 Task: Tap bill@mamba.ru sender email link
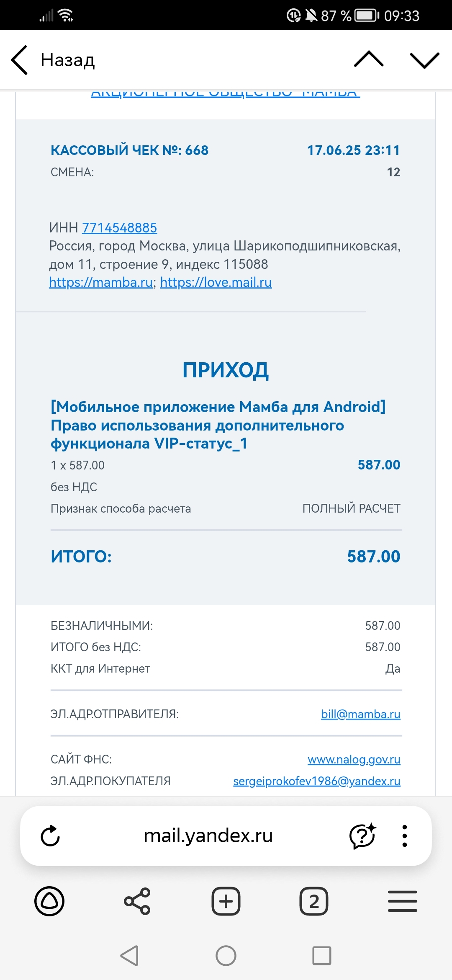[360, 714]
